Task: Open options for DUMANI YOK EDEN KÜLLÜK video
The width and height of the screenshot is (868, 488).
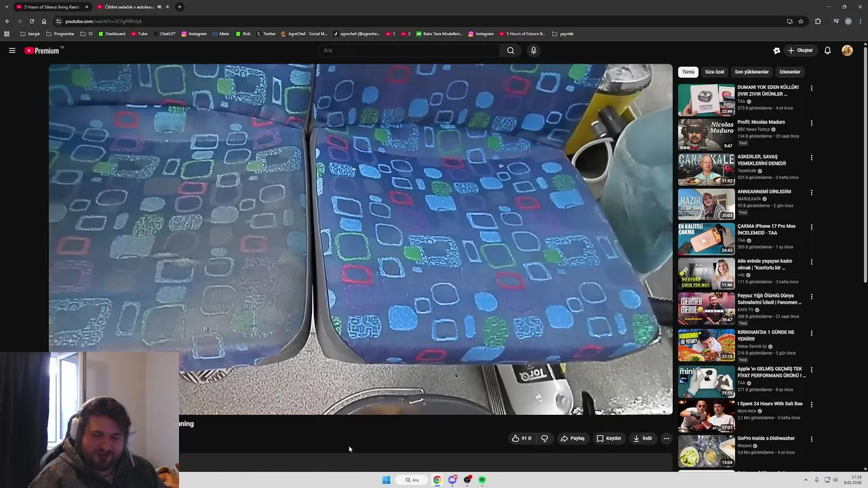Action: click(x=811, y=88)
